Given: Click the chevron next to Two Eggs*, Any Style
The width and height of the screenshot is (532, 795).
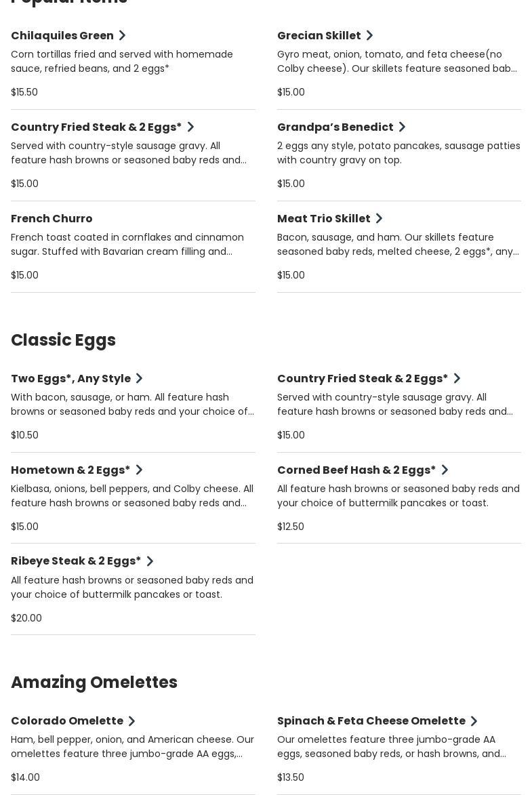Looking at the screenshot, I should pos(139,378).
